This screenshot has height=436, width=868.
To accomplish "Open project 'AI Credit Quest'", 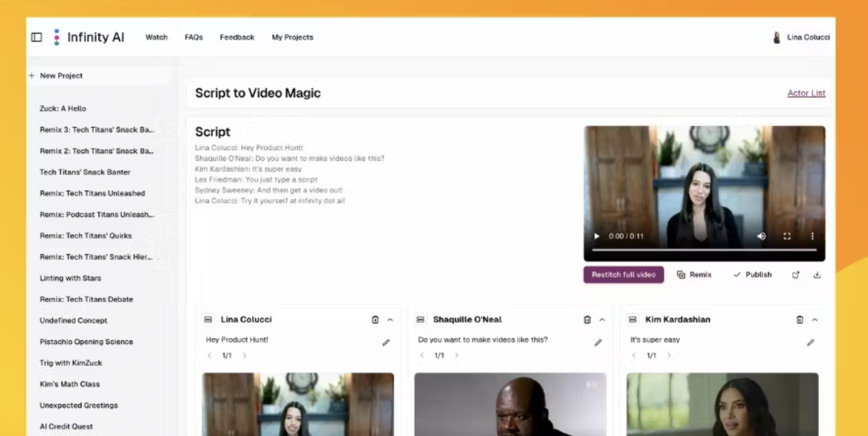I will [66, 426].
